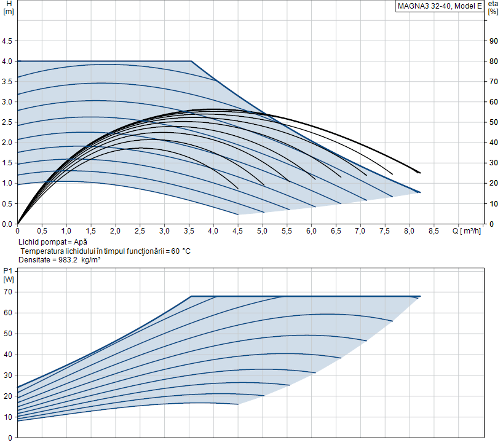Image resolution: width=503 pixels, height=448 pixels.
Task: Click the P1 [W] axis title
Action: (9, 275)
